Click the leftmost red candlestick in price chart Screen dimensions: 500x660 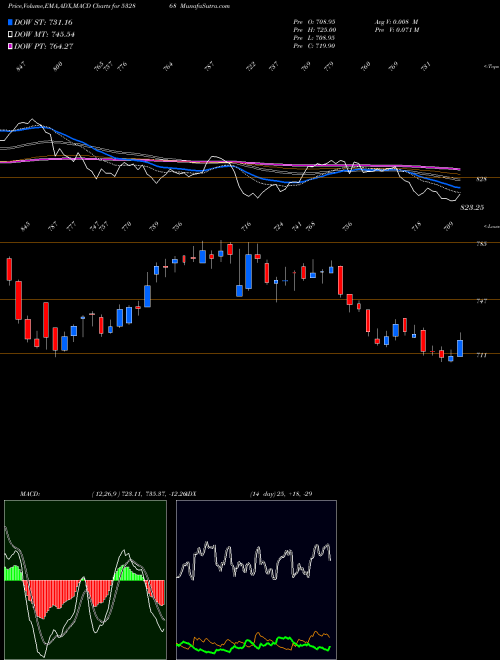pos(9,269)
